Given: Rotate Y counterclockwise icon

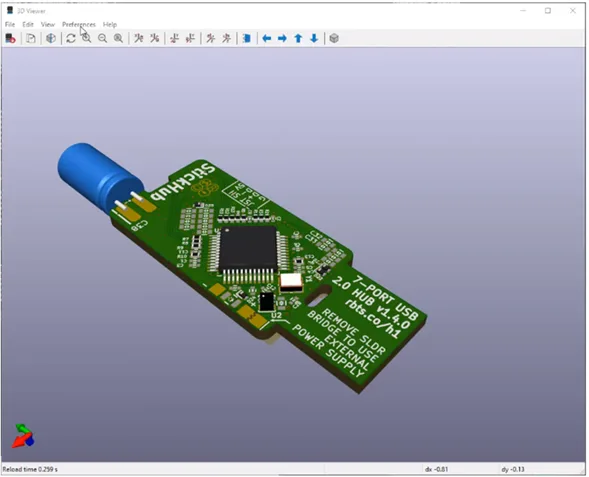Looking at the screenshot, I should pyautogui.click(x=190, y=38).
